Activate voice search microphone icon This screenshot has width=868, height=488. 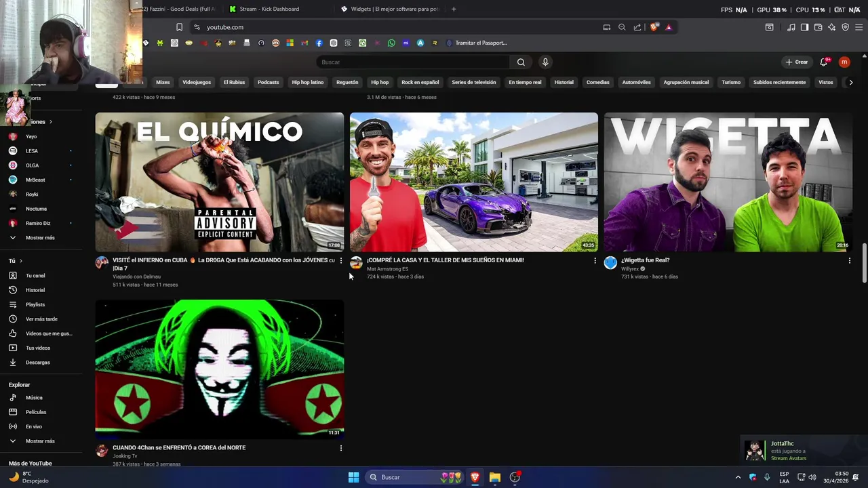545,62
